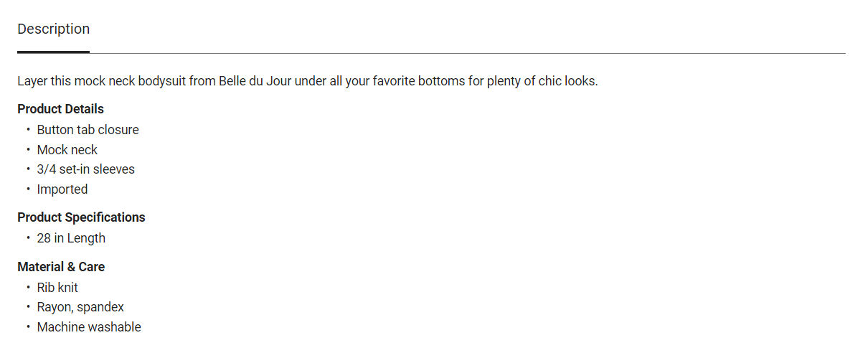Click the "Imported" list item
This screenshot has width=868, height=353.
[62, 189]
